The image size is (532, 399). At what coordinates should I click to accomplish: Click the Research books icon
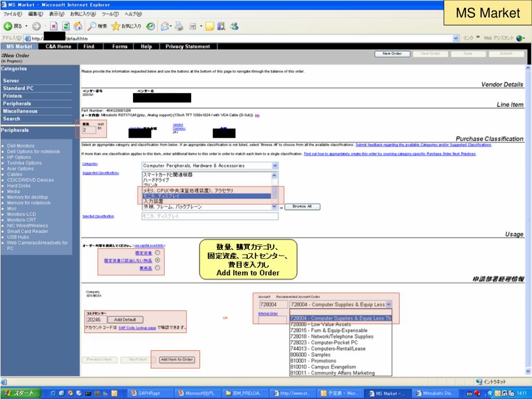[x=221, y=26]
